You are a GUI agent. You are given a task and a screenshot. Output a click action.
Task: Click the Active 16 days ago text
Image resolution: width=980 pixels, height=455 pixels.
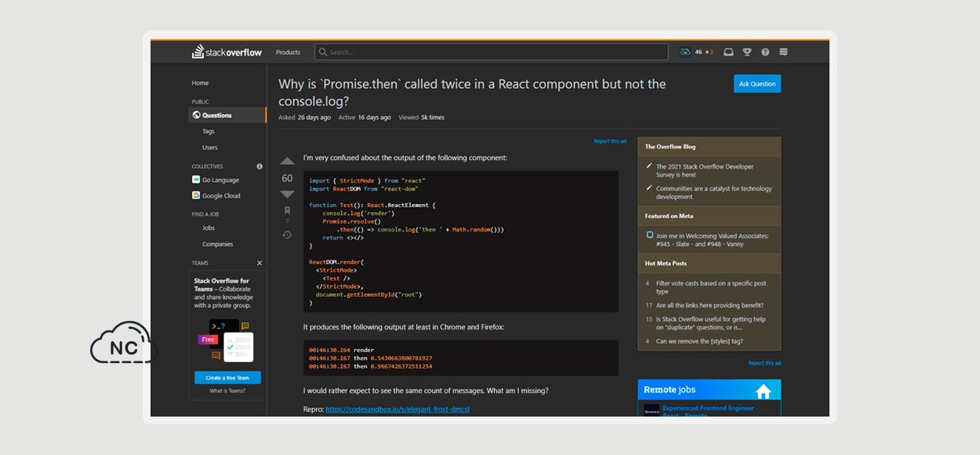point(365,118)
